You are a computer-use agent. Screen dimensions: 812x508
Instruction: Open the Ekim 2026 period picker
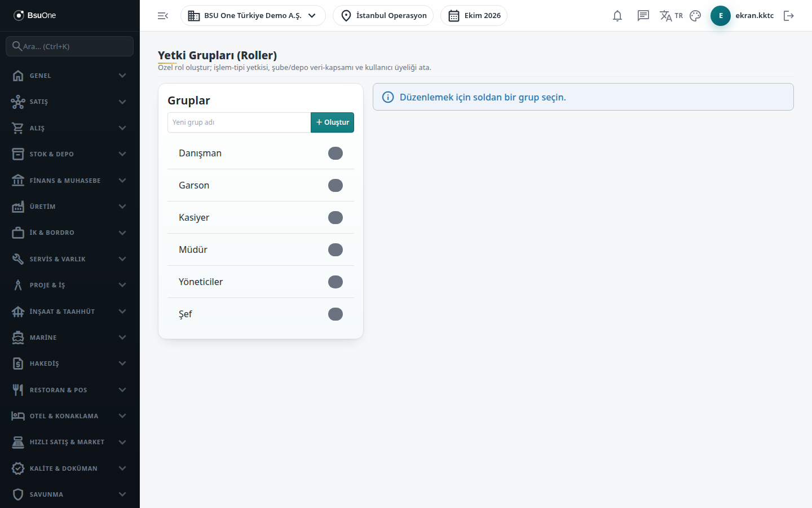tap(474, 16)
